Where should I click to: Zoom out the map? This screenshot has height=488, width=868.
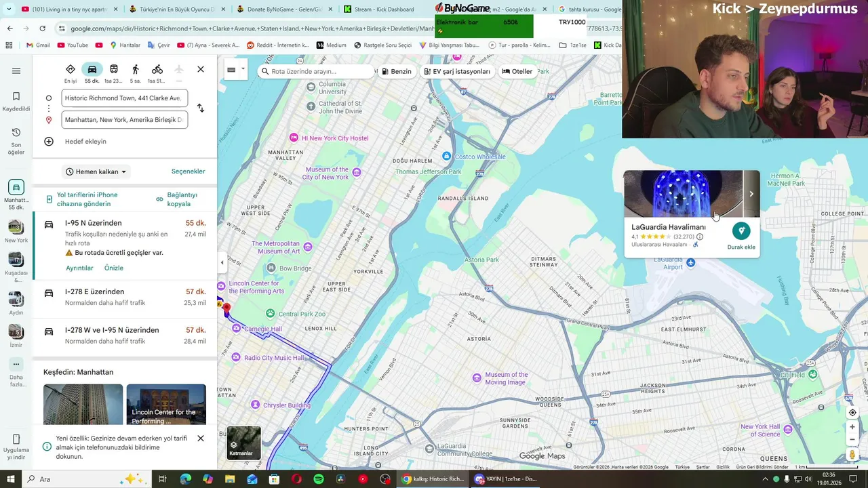click(x=852, y=439)
